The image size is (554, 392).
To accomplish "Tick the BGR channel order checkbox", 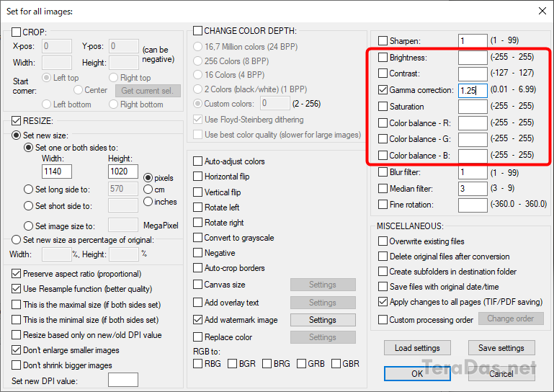I will (x=232, y=363).
